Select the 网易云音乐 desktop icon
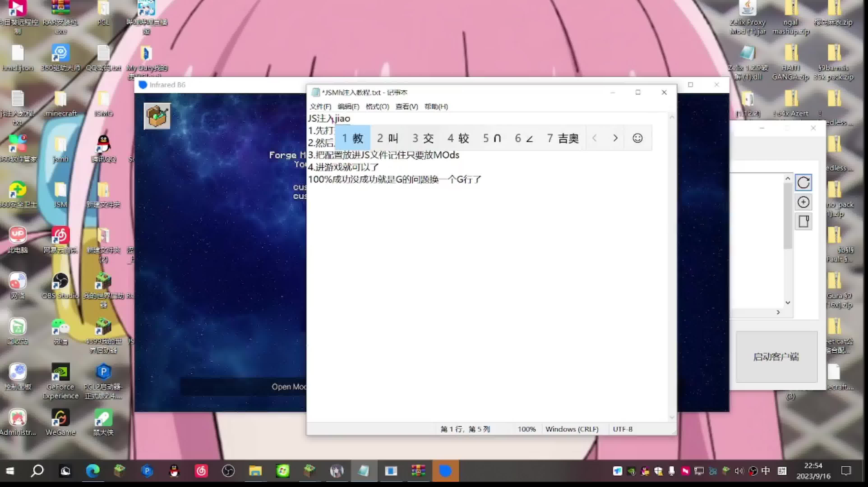This screenshot has height=487, width=868. point(60,240)
